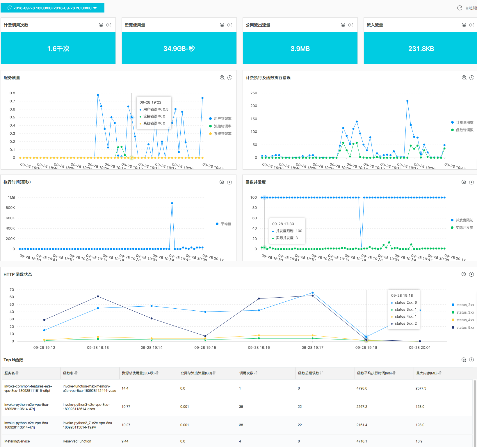This screenshot has width=477, height=448.
Task: Sort table by 最大内存(MB) column arrows
Action: (x=440, y=373)
